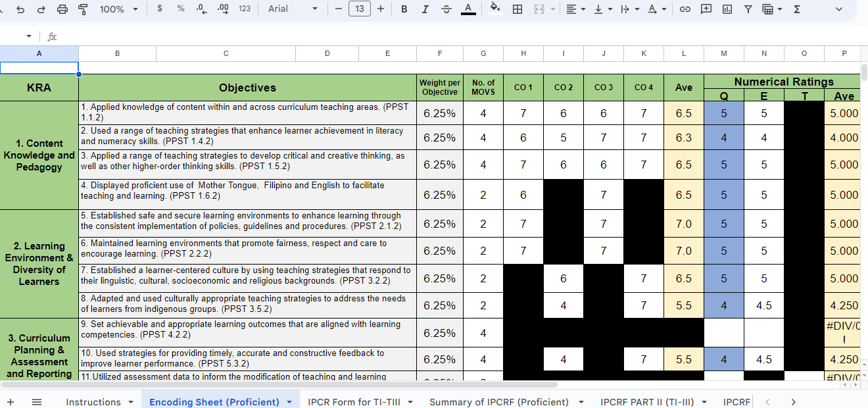Open the functions (sigma) menu
The width and height of the screenshot is (868, 408).
(797, 9)
